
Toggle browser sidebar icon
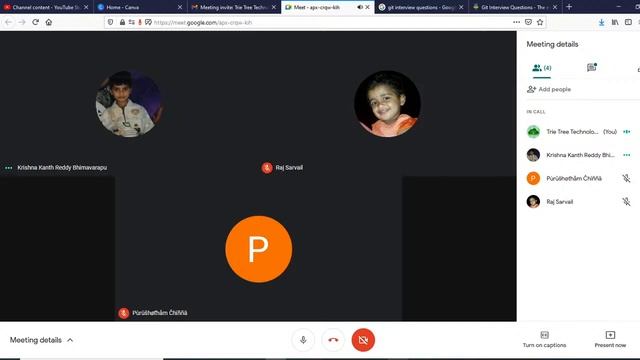[628, 22]
